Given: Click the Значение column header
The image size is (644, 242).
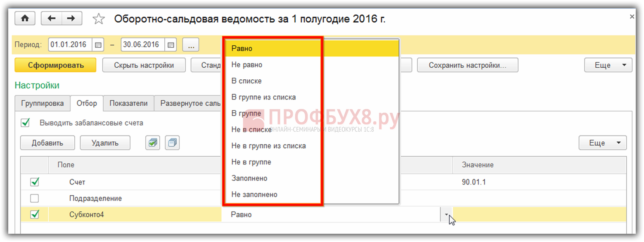Looking at the screenshot, I should point(539,165).
